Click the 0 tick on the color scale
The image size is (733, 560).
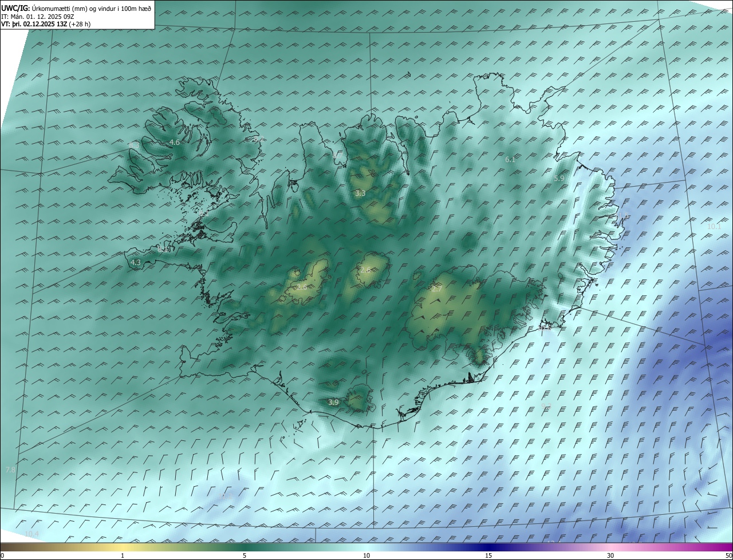[2, 556]
